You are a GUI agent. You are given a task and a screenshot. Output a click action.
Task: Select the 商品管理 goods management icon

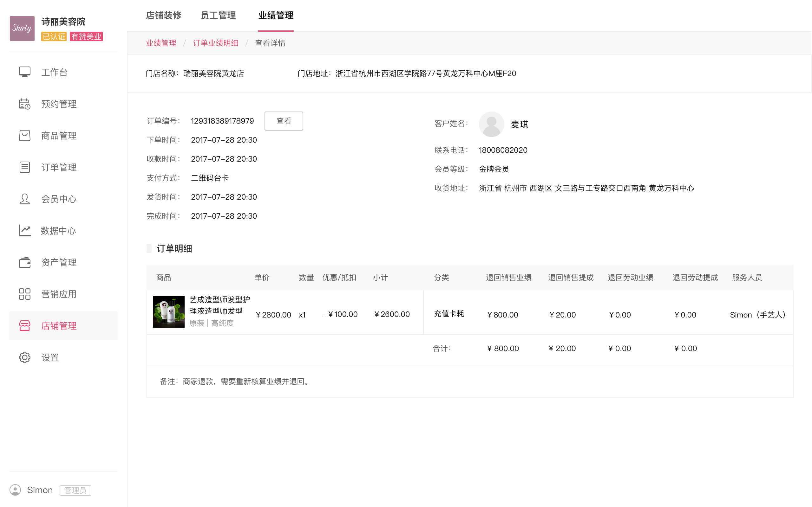click(x=24, y=136)
